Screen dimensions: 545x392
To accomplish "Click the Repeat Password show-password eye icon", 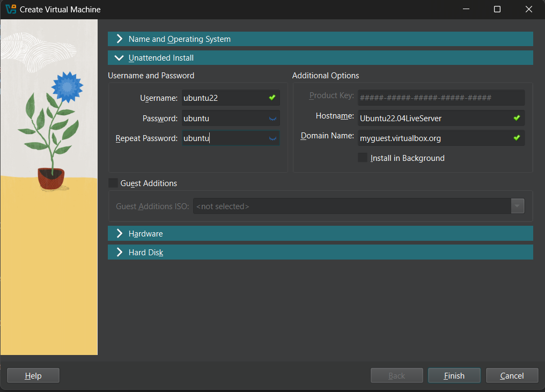I will tap(272, 138).
